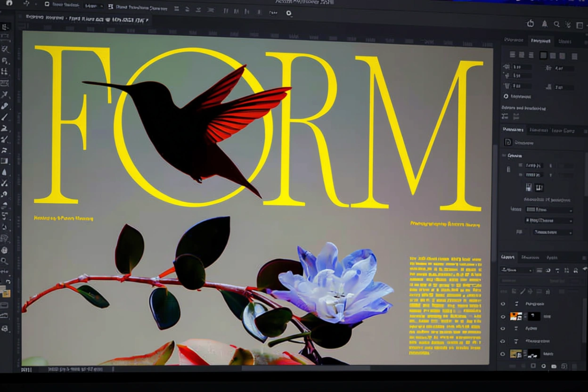This screenshot has width=588, height=392.
Task: Click the new group folder icon below layers
Action: click(554, 366)
